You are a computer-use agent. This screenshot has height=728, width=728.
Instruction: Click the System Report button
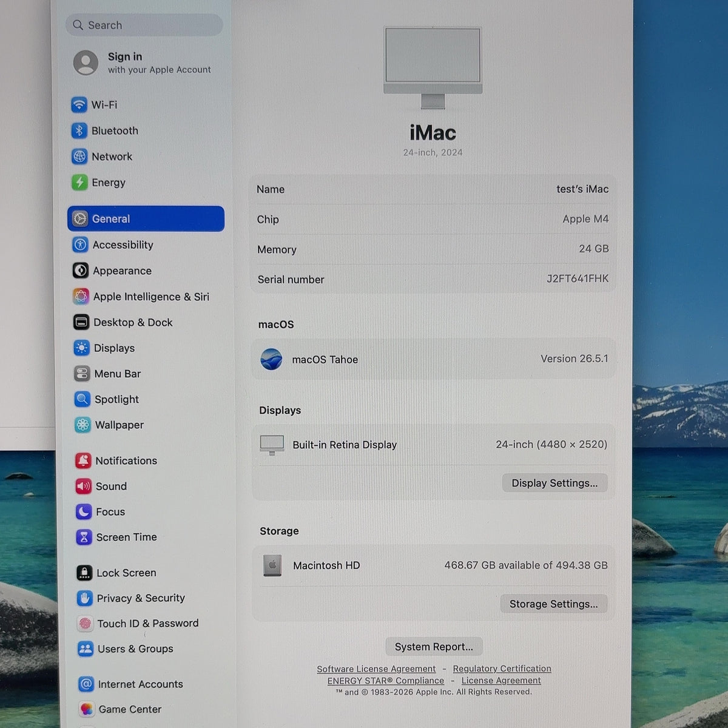[x=434, y=647]
